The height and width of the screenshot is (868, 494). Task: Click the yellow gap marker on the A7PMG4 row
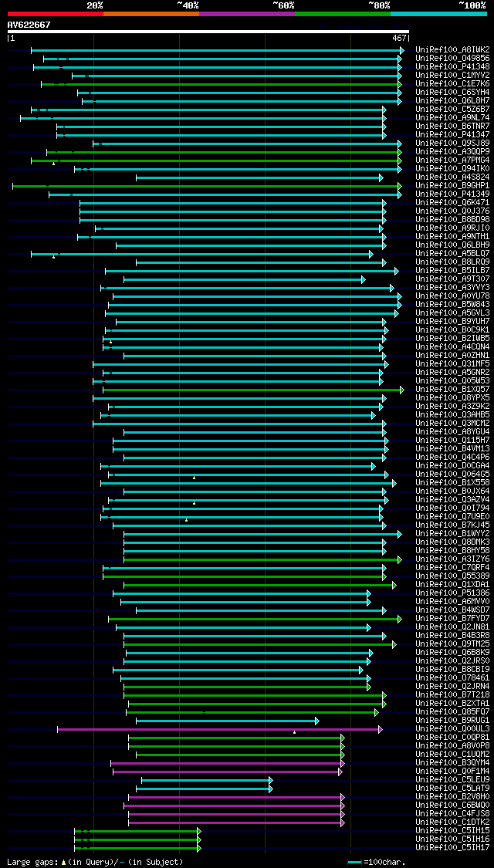54,164
